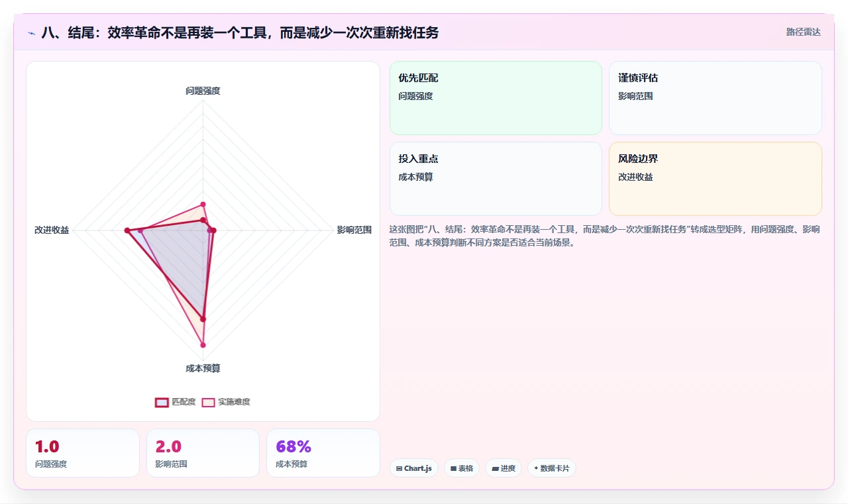This screenshot has width=848, height=504.
Task: Open the 谨慎评估 card
Action: click(x=715, y=98)
